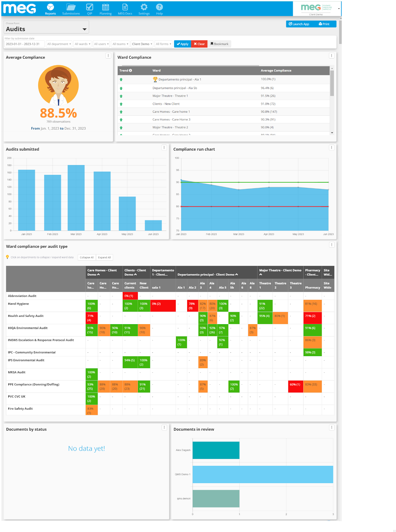Open the Help question mark icon
396x532 pixels.
tap(160, 7)
